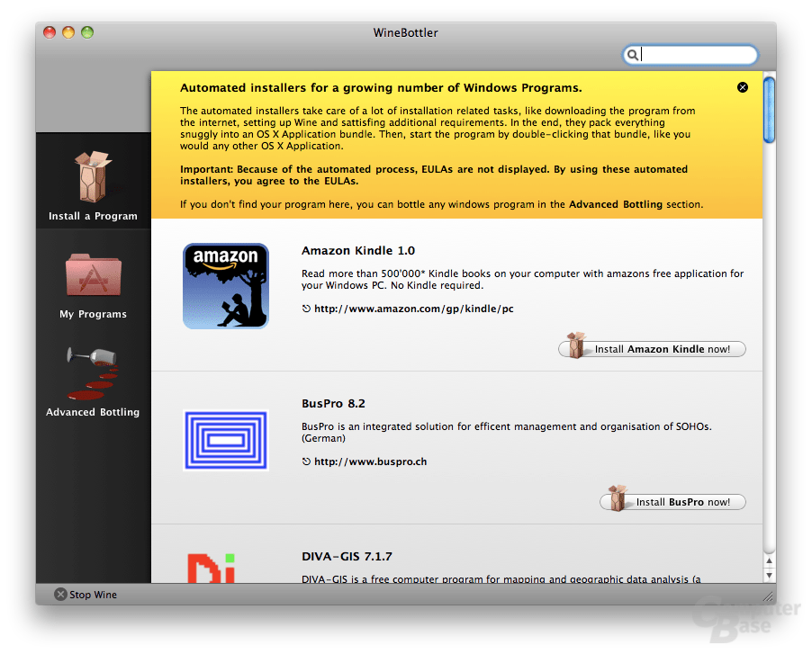Click Install BusPro now button
This screenshot has width=812, height=654.
tap(672, 502)
